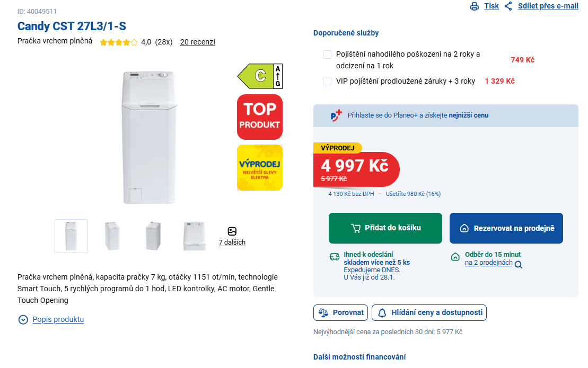Open the gallery icon above 7 dalších
This screenshot has height=368, width=588.
(x=232, y=231)
